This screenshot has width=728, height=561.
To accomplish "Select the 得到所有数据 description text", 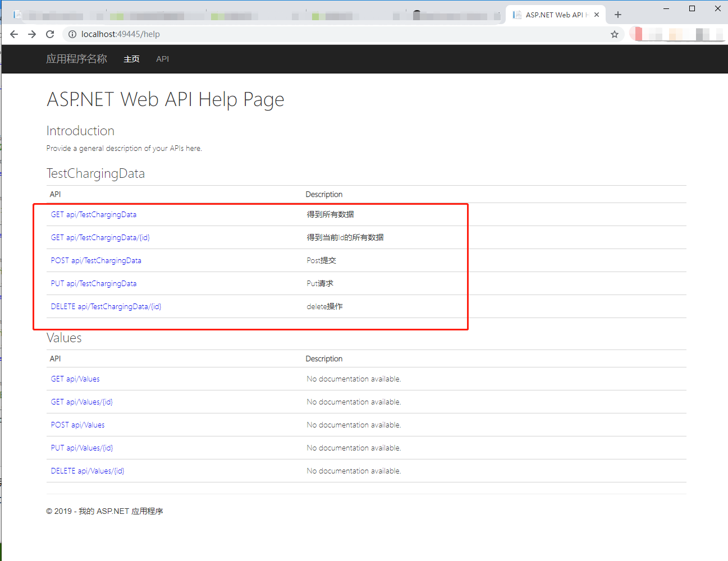I will coord(331,214).
